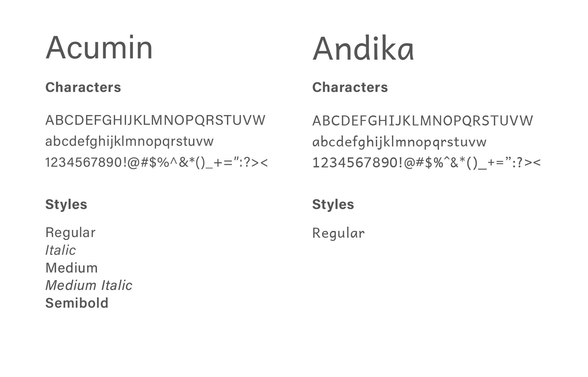Click the @ symbol in Andika's symbols line
The width and height of the screenshot is (588, 377).
(x=408, y=163)
